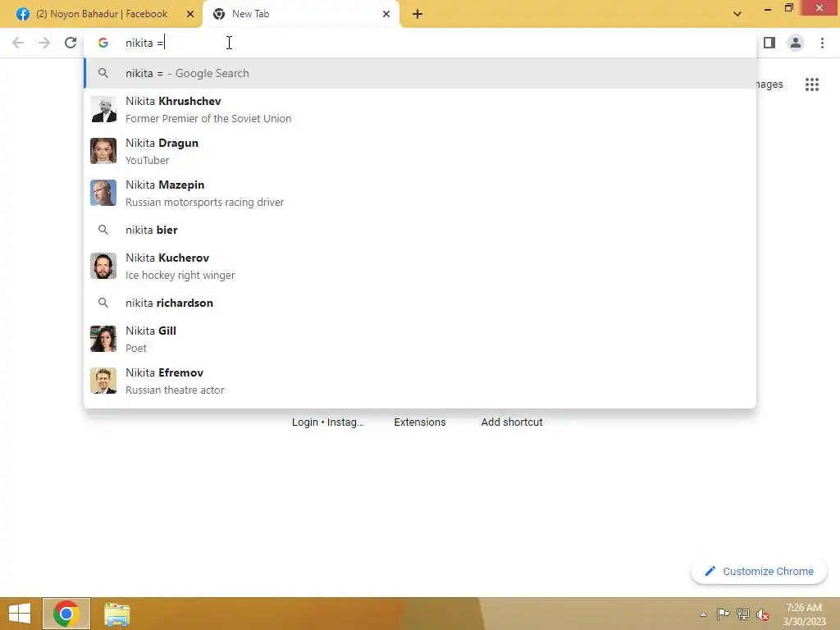Screen dimensions: 840x630
Task: Open the Extensions shortcut
Action: [420, 422]
